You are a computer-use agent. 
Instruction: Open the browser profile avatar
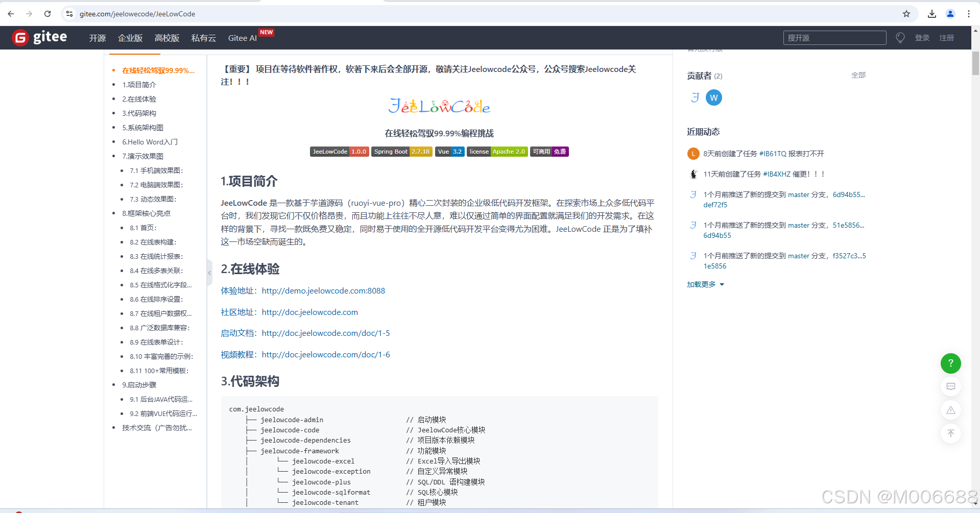(950, 14)
